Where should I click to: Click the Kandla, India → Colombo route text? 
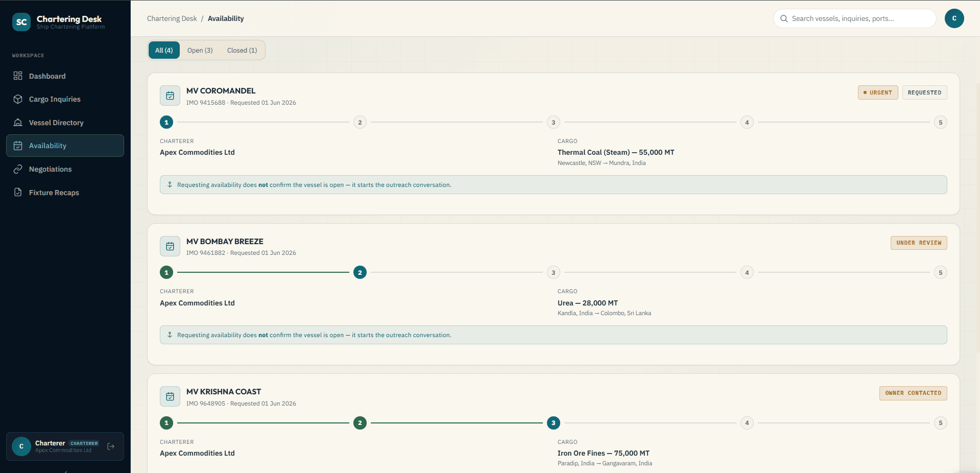click(604, 313)
